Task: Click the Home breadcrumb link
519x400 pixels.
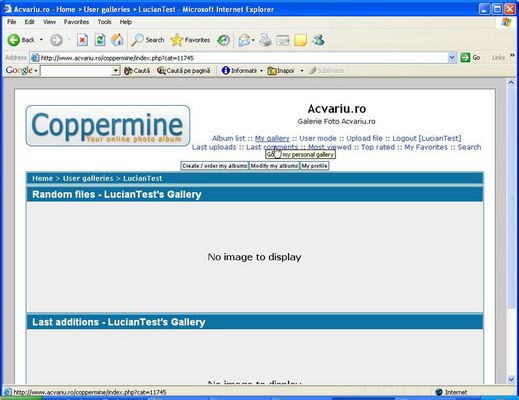Action: pos(42,178)
